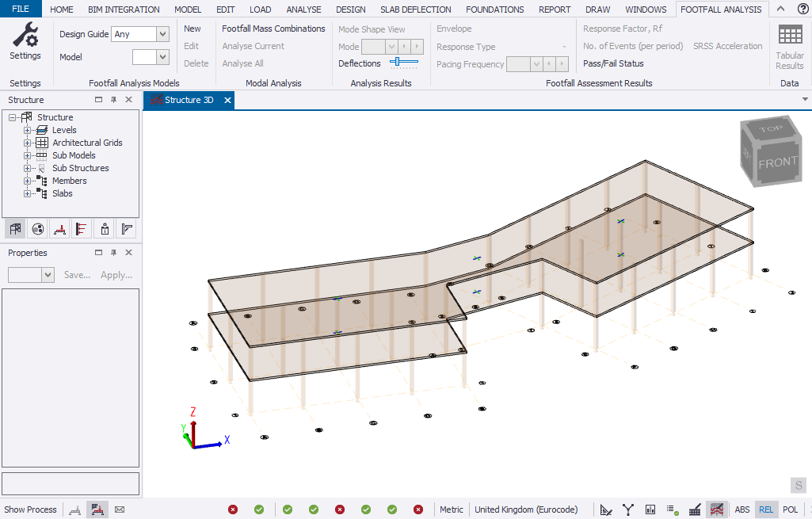812x519 pixels.
Task: Open Tabular Results data view
Action: (789, 47)
